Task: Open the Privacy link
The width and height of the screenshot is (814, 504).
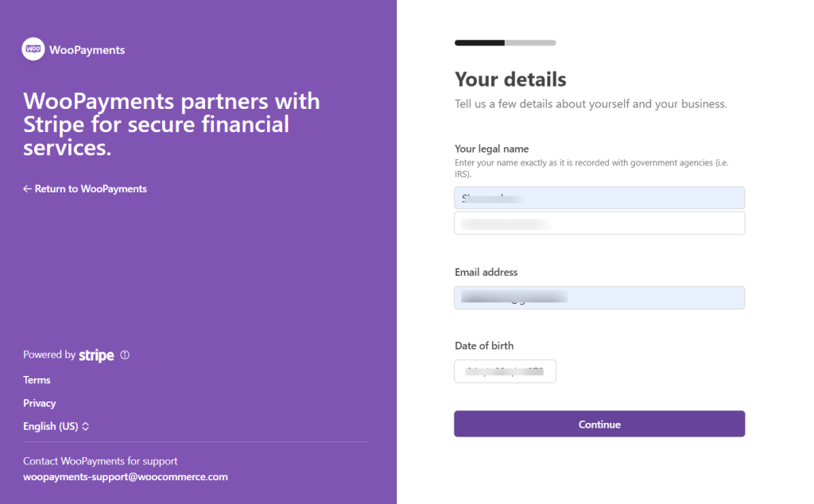Action: click(x=40, y=403)
